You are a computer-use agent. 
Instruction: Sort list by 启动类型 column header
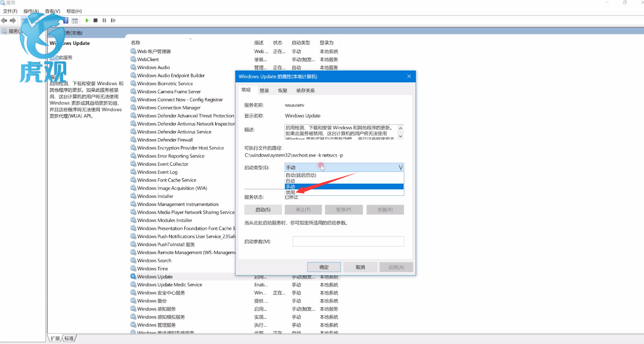(x=301, y=43)
